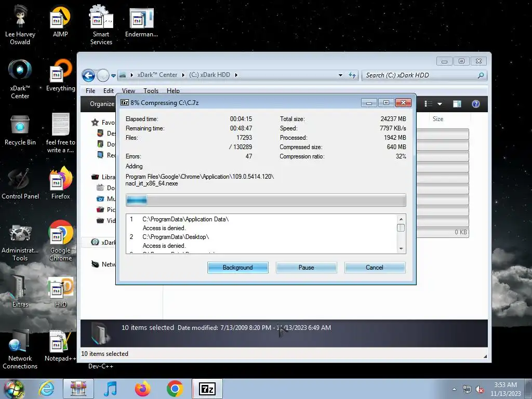Cancel the 7-Zip compression
Viewport: 532px width, 399px height.
click(x=375, y=268)
